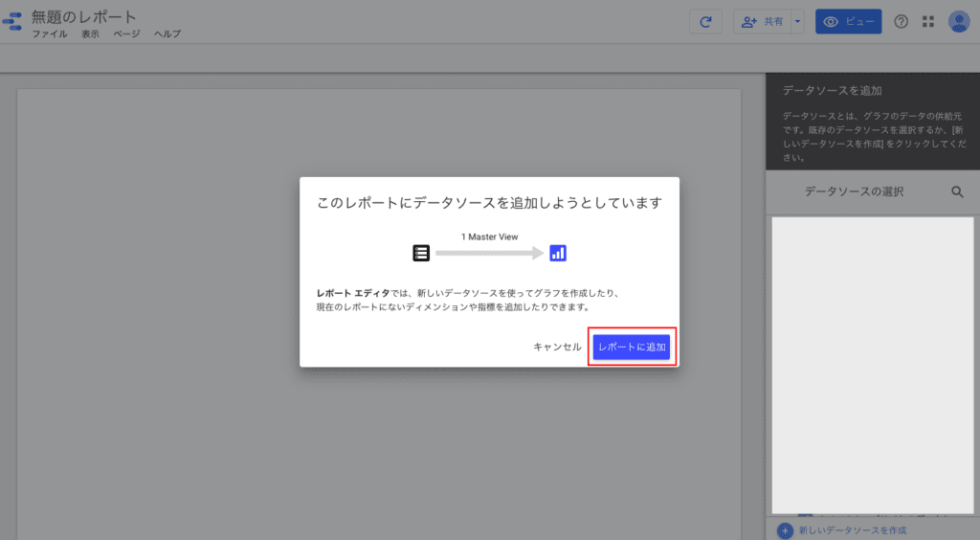980x540 pixels.
Task: Click the データソースを追加 panel title
Action: point(832,91)
